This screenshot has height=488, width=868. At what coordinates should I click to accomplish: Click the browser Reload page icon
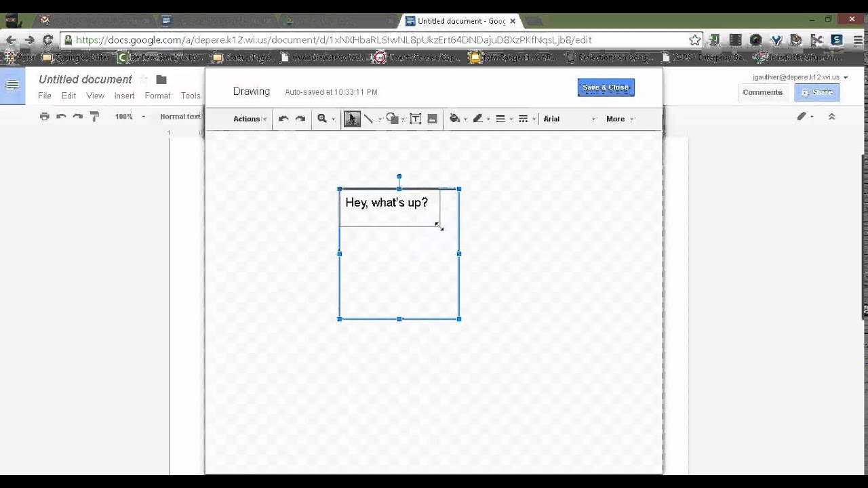pyautogui.click(x=48, y=40)
